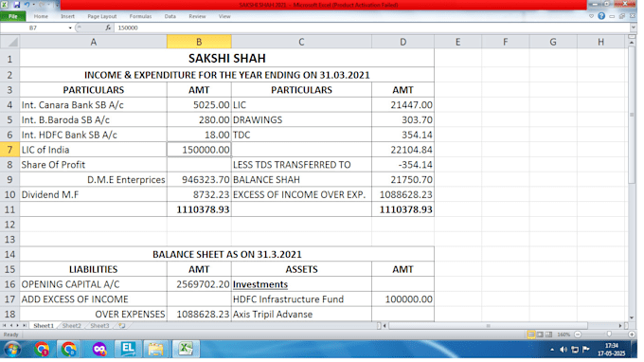This screenshot has width=644, height=362.
Task: Select column C header
Action: tap(301, 42)
